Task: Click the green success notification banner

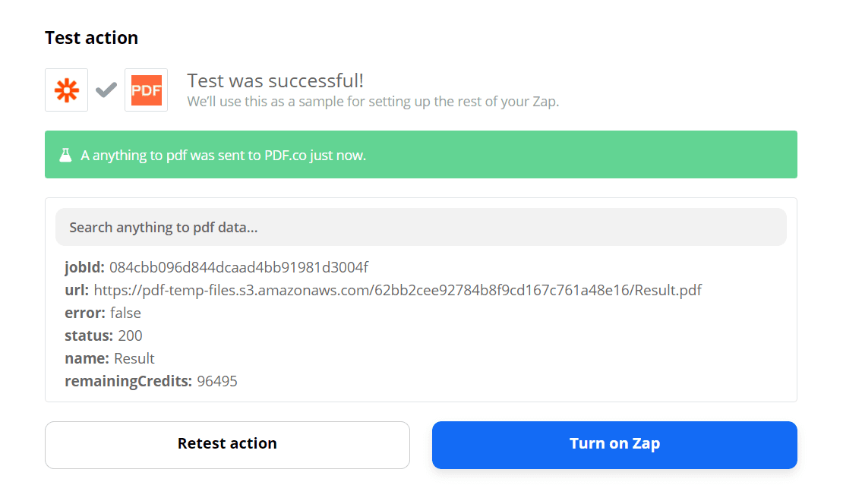Action: tap(421, 154)
